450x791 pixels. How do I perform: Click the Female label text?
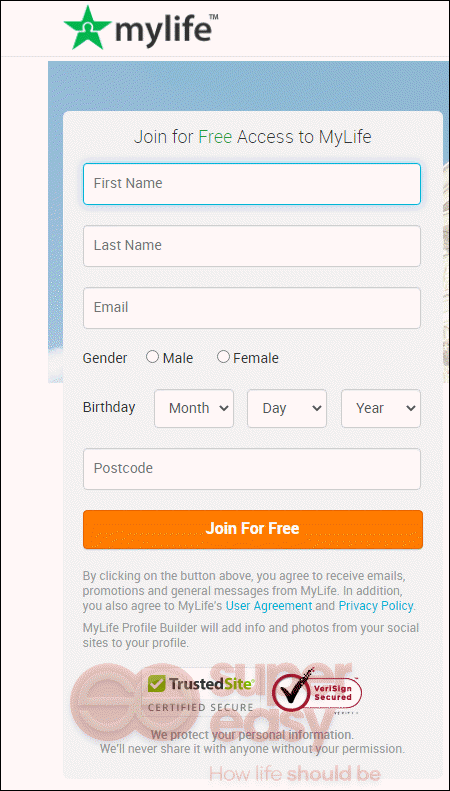click(256, 358)
